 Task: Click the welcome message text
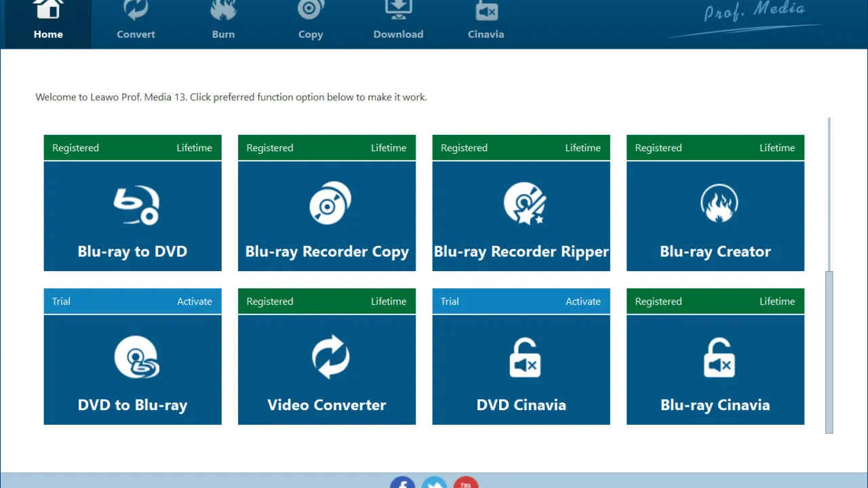231,97
